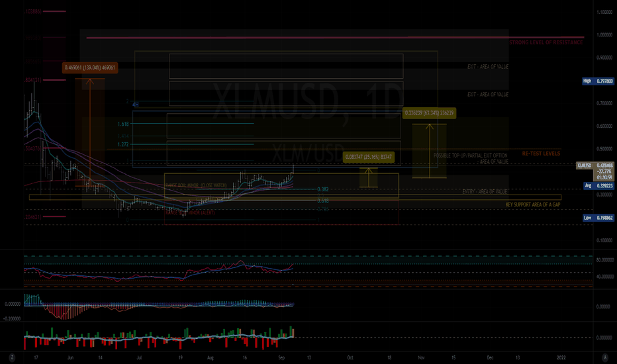Select the 1.414 Fibonacci level label
The image size is (617, 364).
pos(123,136)
